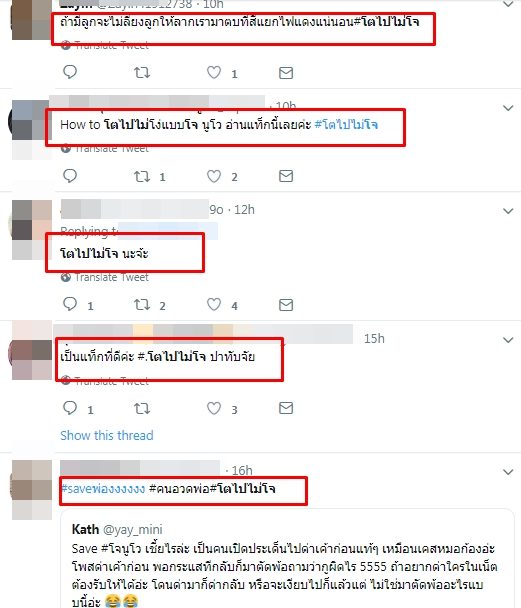Click the Show this thread link
This screenshot has height=608, width=521.
coord(107,435)
